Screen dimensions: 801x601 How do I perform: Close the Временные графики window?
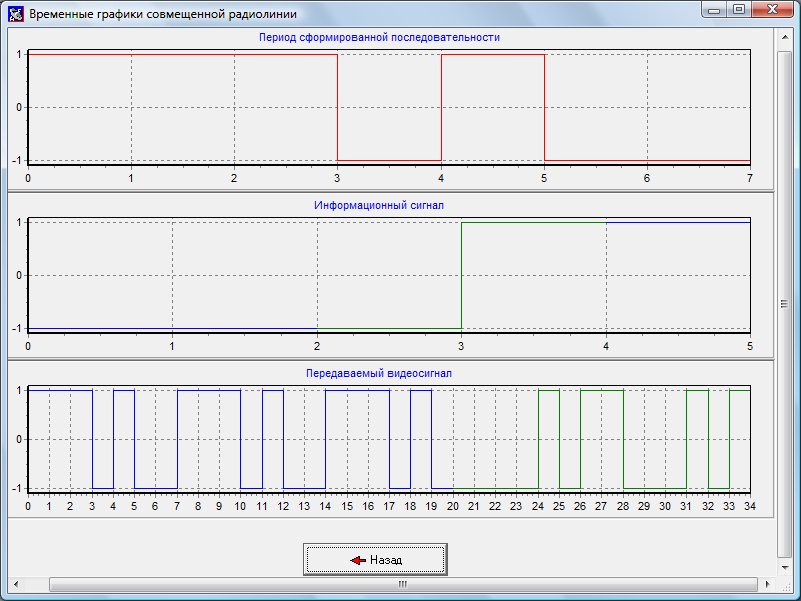(772, 9)
